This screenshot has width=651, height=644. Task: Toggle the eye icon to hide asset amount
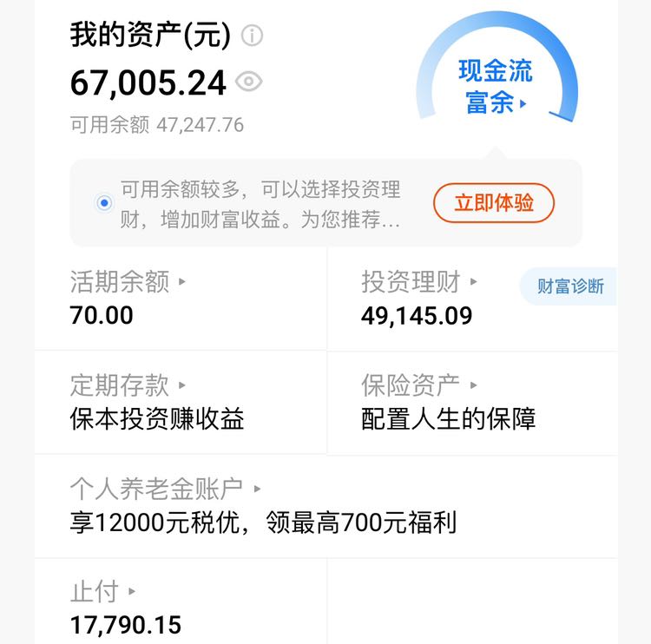click(x=249, y=82)
